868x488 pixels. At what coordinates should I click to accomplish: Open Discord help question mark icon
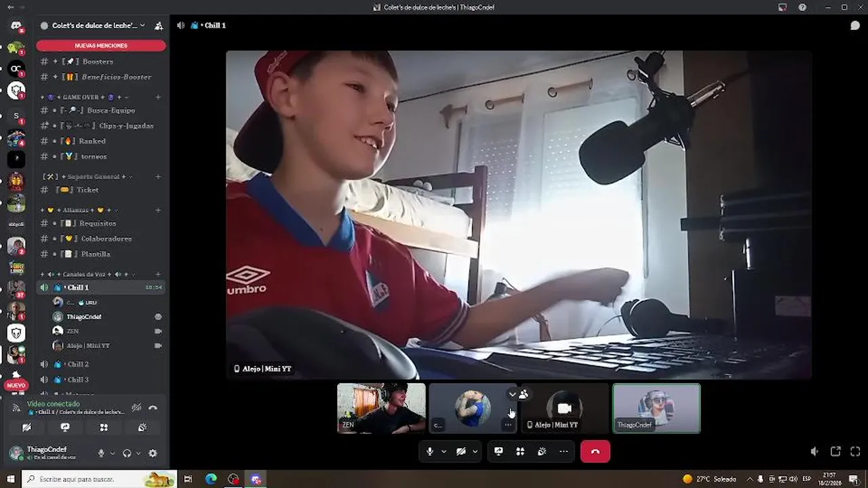click(x=803, y=7)
